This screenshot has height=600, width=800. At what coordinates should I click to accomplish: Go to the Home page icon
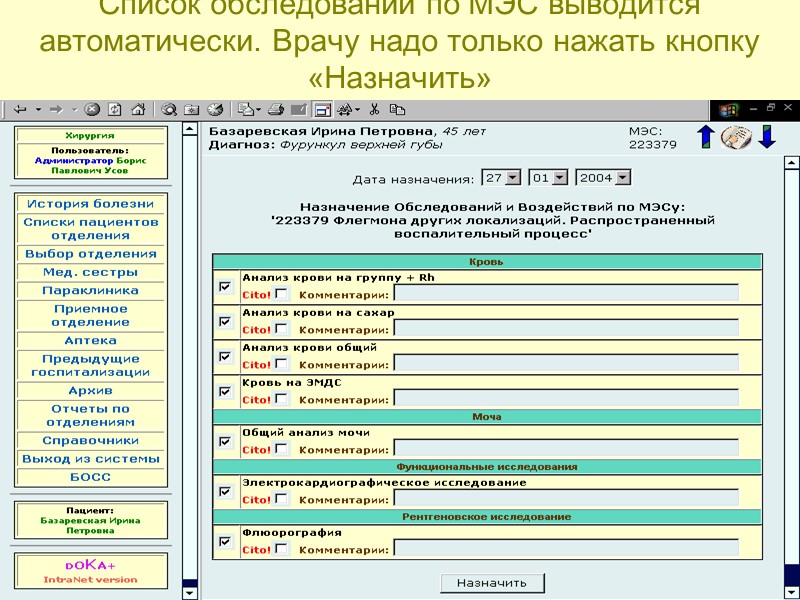click(138, 109)
